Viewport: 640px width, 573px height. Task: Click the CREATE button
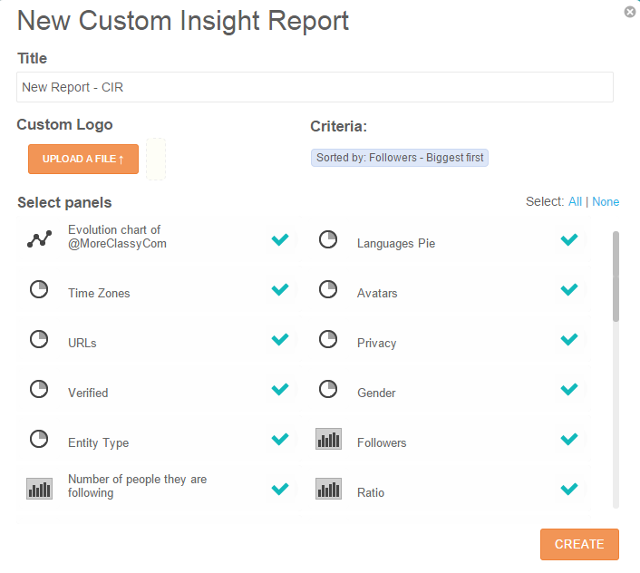579,544
